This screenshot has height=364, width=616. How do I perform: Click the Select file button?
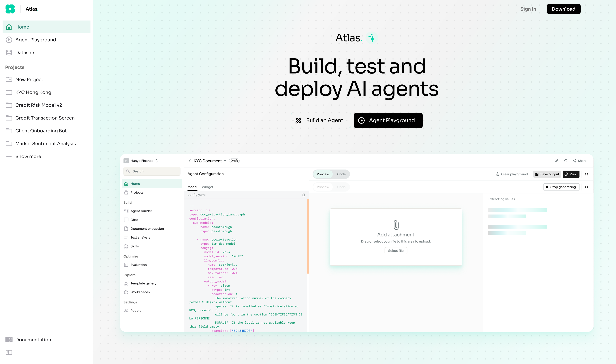[396, 251]
